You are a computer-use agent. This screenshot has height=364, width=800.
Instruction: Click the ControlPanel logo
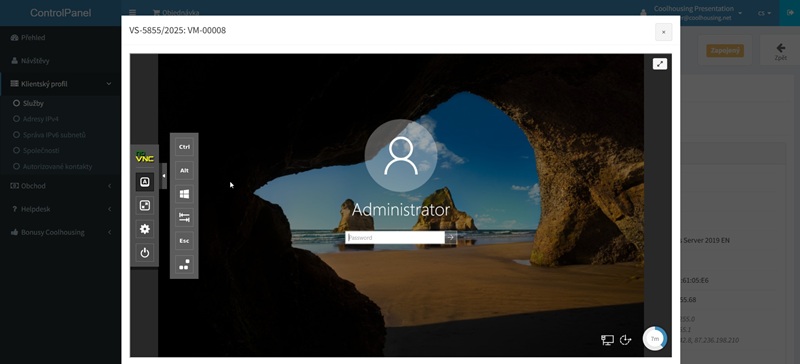coord(61,13)
